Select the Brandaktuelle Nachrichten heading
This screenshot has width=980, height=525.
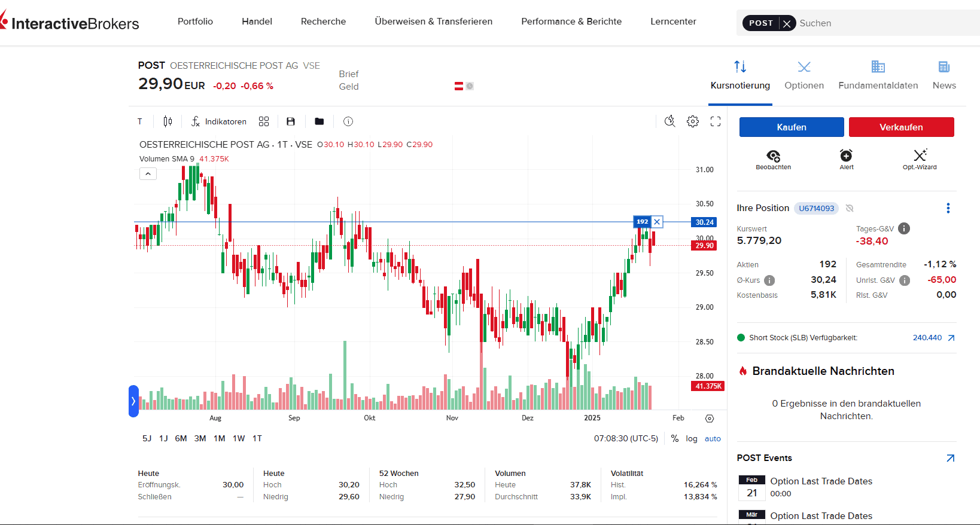tap(823, 371)
